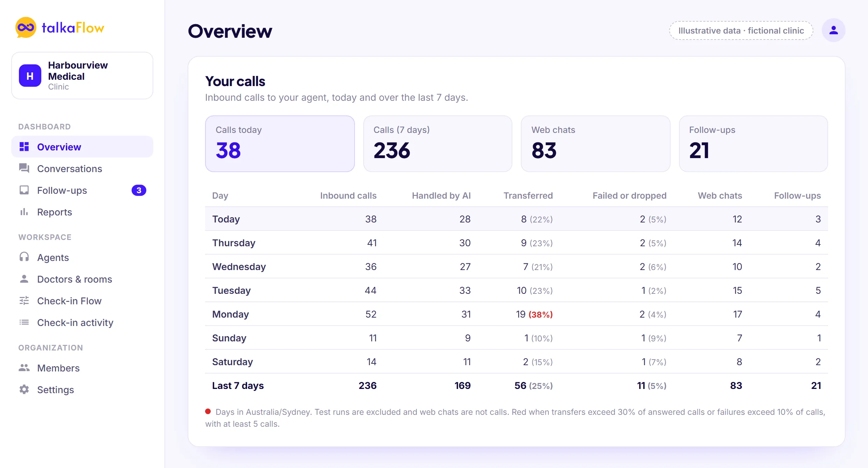Open the Check-in Flow section
Viewport: 868px width, 468px height.
pyautogui.click(x=82, y=301)
